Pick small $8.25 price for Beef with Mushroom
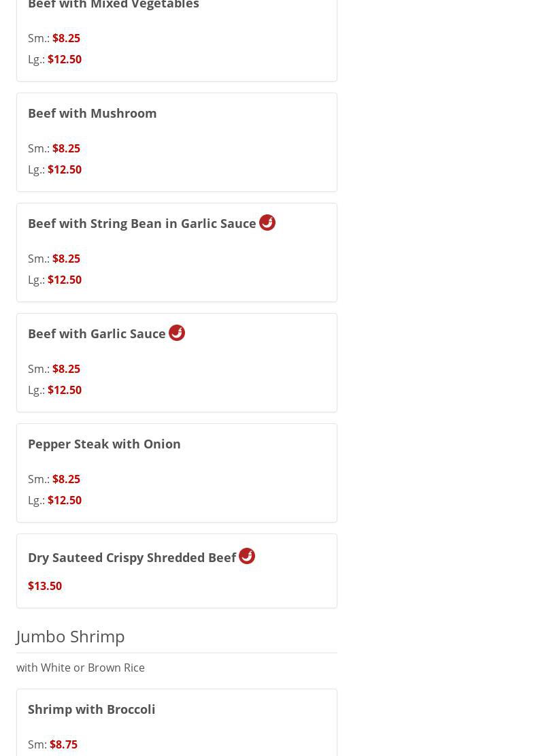 click(66, 148)
